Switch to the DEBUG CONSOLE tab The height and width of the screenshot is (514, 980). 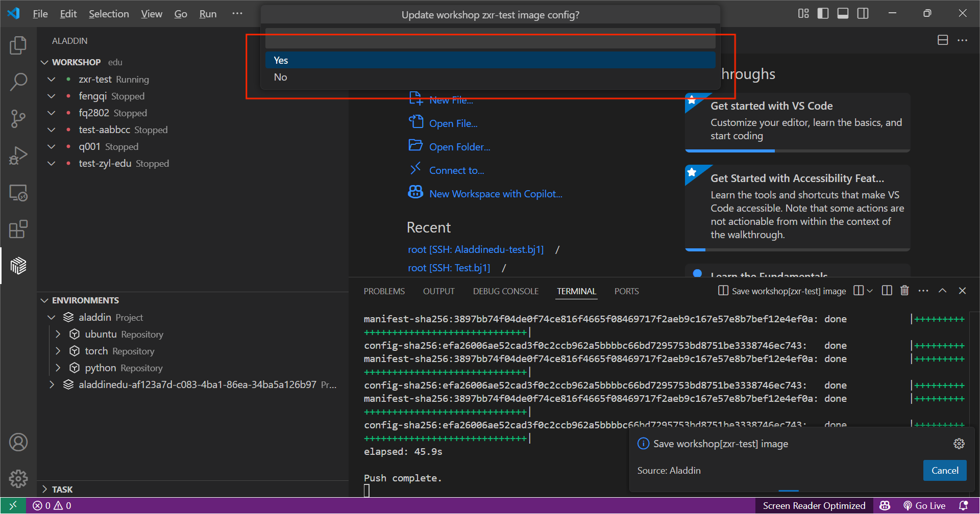tap(505, 291)
